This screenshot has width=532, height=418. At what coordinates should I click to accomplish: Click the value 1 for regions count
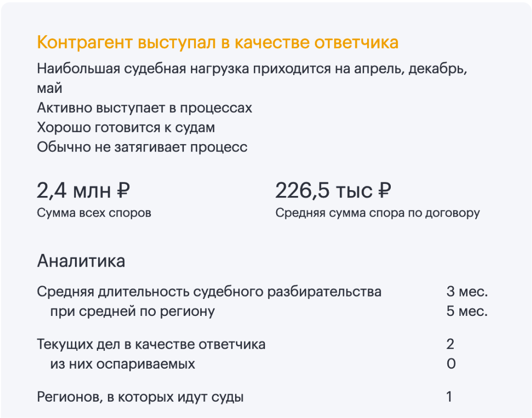(x=449, y=398)
